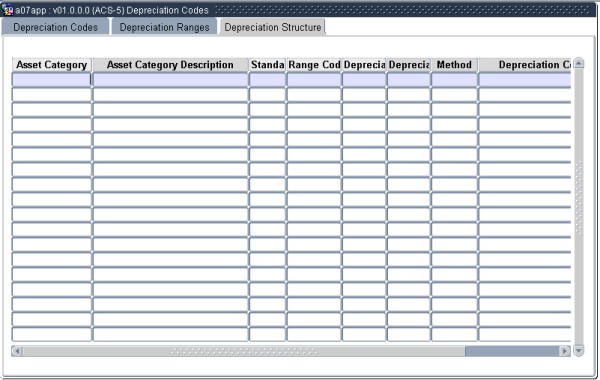Image resolution: width=600 pixels, height=380 pixels.
Task: Click the Asset Category Description field in last row
Action: tap(170, 334)
